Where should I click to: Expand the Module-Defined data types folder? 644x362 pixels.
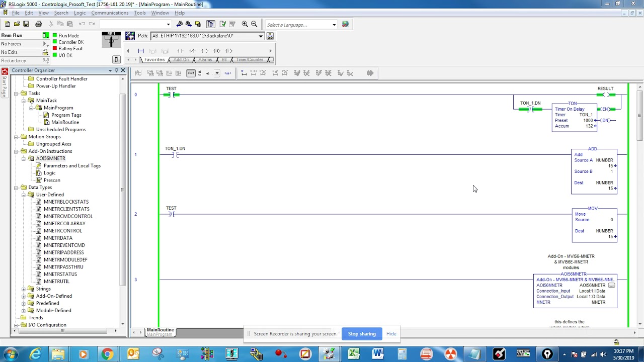[x=24, y=311]
